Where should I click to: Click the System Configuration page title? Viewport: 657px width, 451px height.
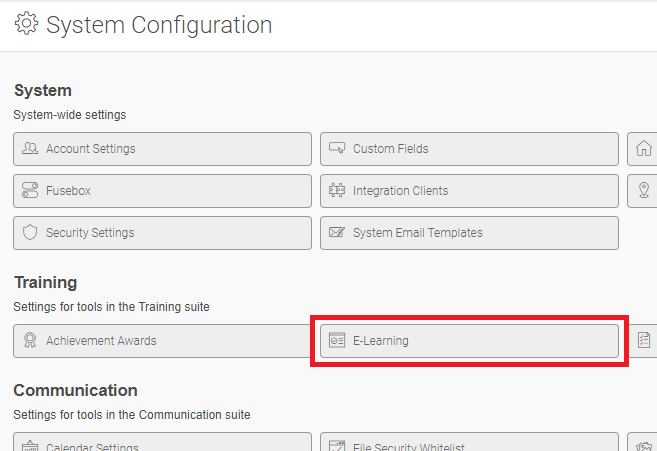pos(159,24)
